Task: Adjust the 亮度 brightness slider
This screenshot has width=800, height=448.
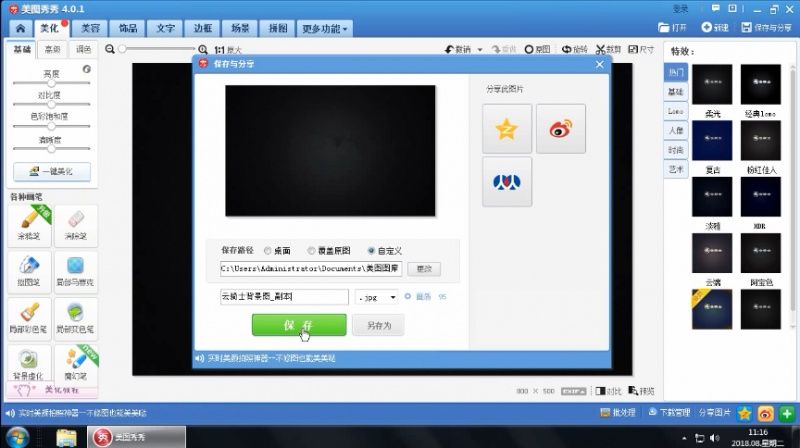Action: tap(51, 83)
